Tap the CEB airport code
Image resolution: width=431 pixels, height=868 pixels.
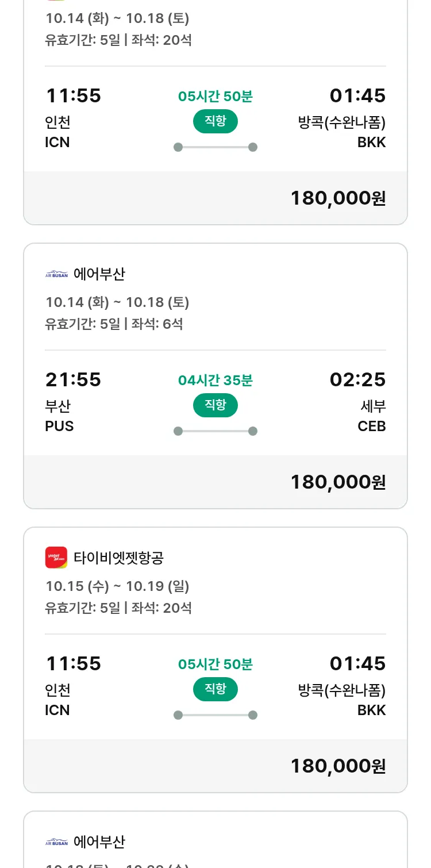click(372, 427)
